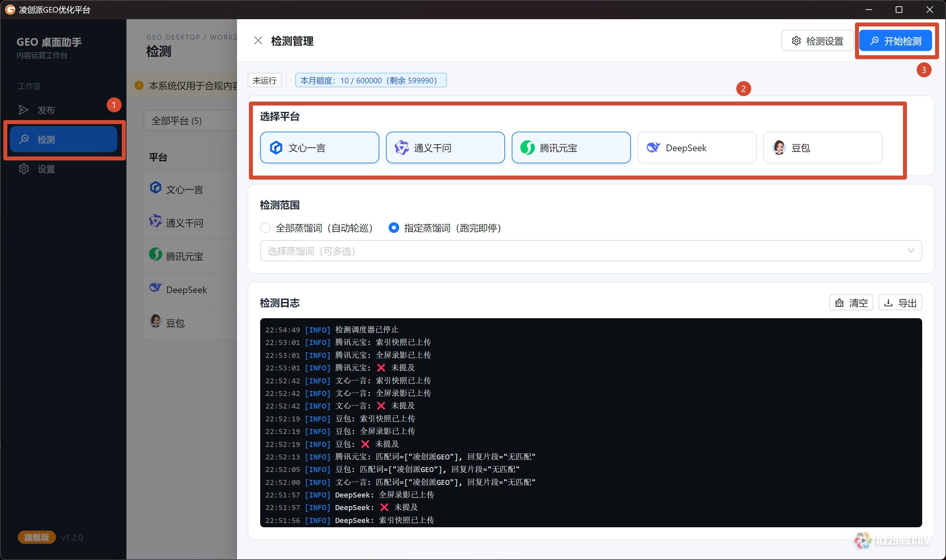Open the 设置 sidebar item
The width and height of the screenshot is (946, 560).
pos(64,169)
